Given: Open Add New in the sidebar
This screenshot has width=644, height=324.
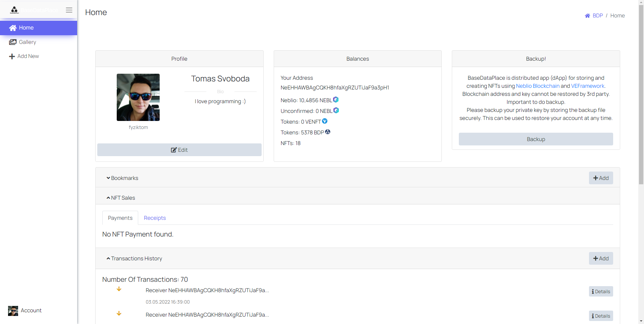Looking at the screenshot, I should coord(28,56).
